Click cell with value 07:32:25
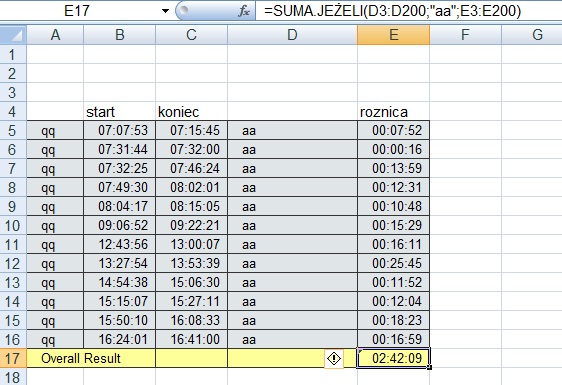562x385 pixels. click(x=120, y=168)
